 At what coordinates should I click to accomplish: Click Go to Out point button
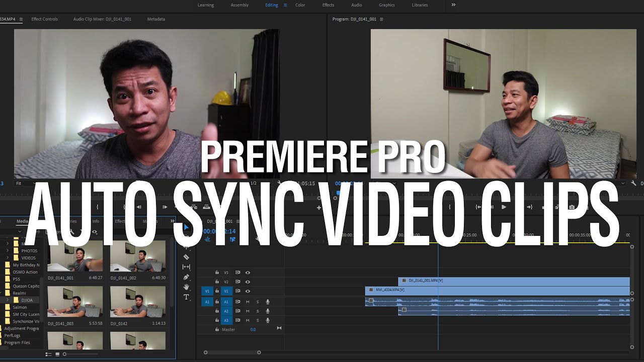(529, 207)
